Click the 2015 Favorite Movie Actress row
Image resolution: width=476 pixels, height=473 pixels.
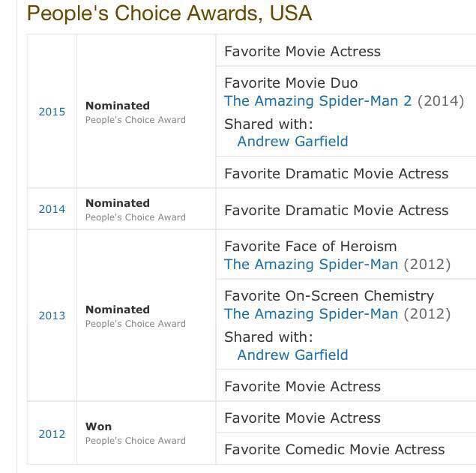coord(346,51)
